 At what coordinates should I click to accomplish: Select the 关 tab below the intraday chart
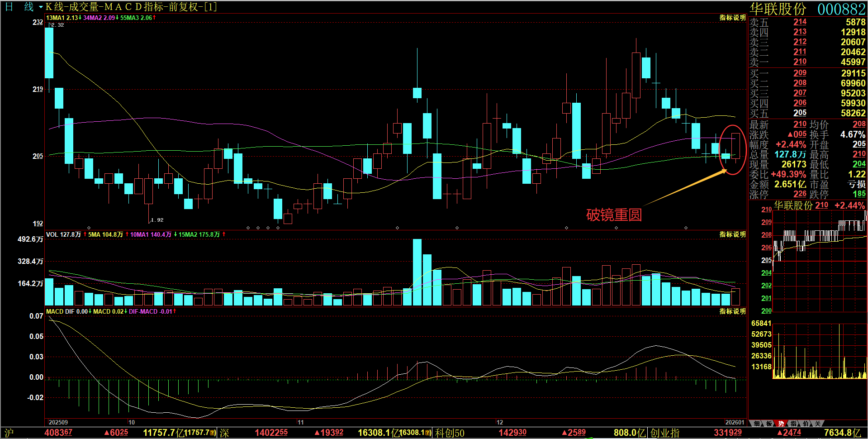(x=817, y=424)
